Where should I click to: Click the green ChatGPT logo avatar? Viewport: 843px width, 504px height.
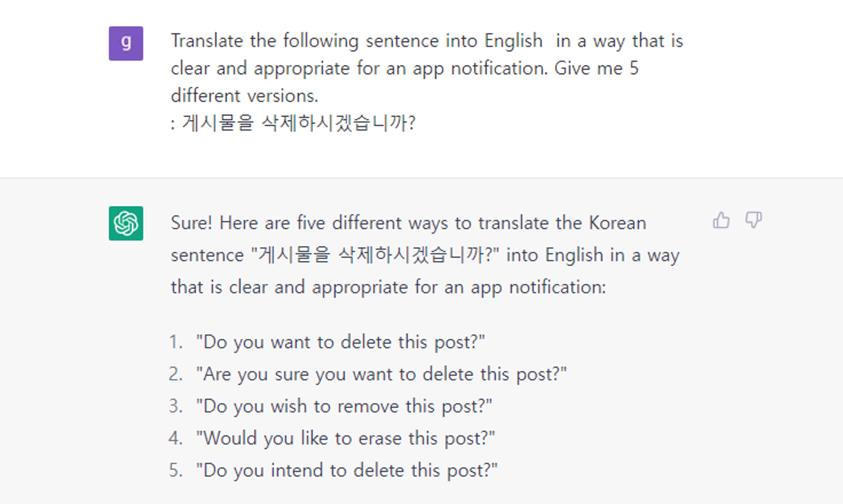pos(126,223)
